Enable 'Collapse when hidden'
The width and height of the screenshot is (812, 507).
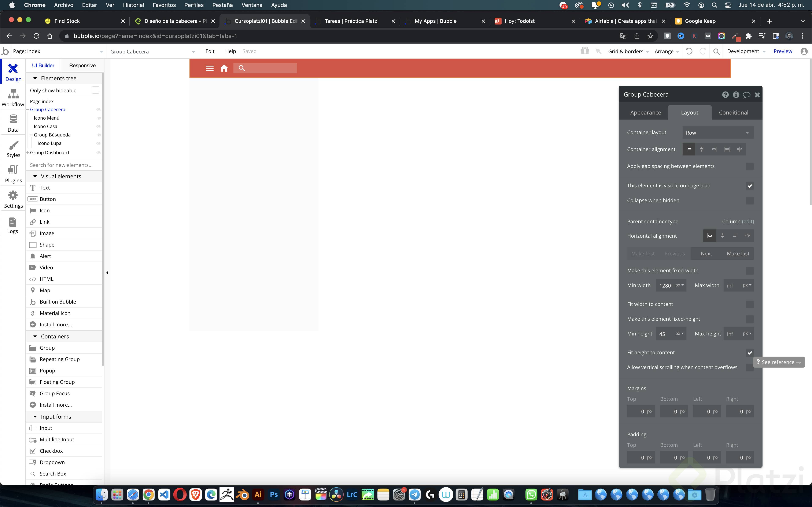coord(750,200)
